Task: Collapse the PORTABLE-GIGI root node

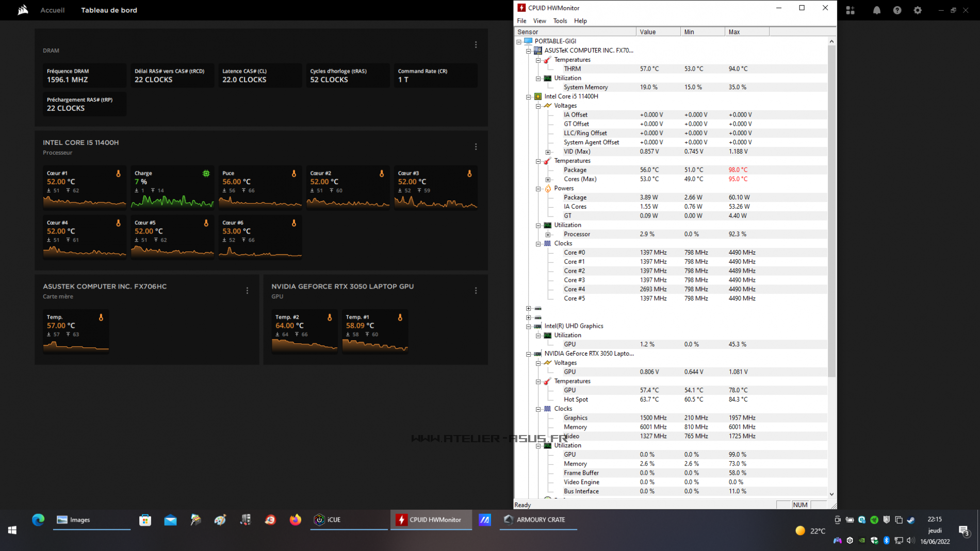Action: click(519, 42)
